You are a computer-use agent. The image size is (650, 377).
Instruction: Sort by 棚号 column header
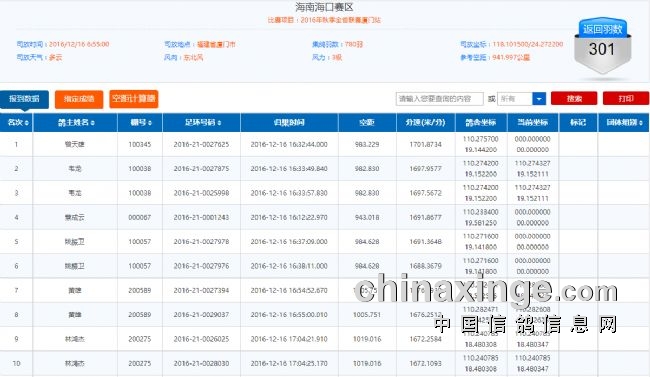coord(140,123)
